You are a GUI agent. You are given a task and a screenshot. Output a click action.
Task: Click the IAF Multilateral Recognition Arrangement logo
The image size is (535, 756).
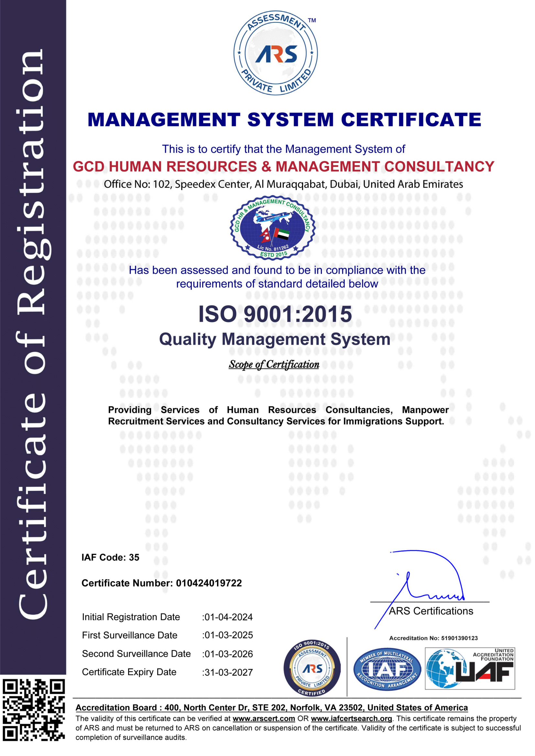click(387, 669)
